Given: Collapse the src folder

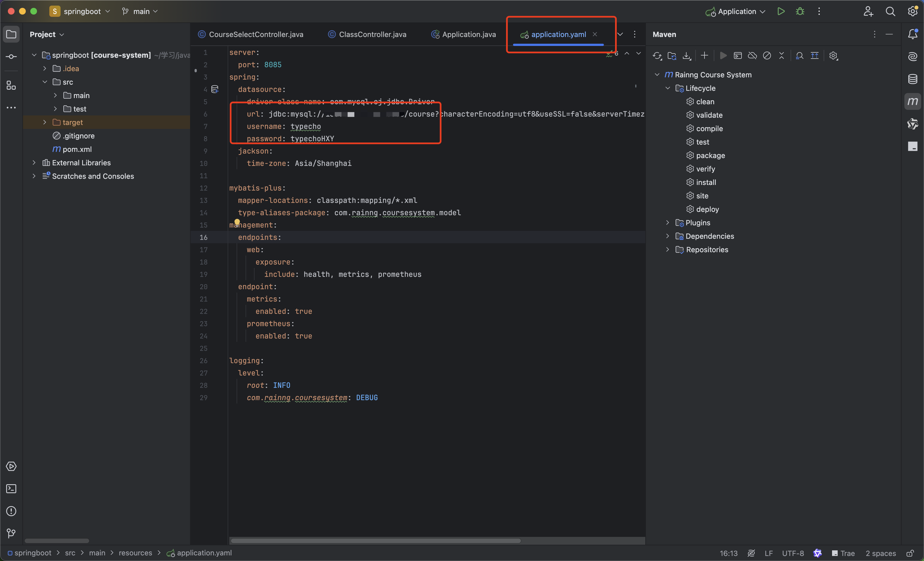Looking at the screenshot, I should (45, 82).
